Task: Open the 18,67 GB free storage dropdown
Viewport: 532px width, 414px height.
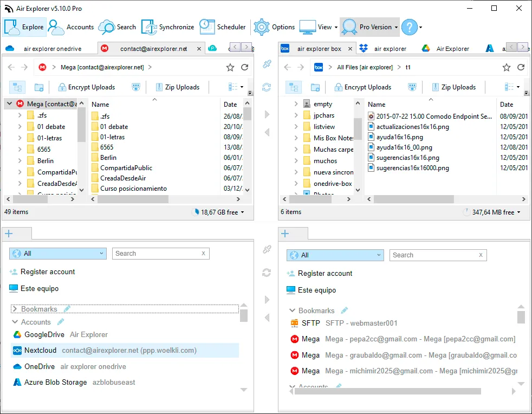Action: tap(218, 212)
